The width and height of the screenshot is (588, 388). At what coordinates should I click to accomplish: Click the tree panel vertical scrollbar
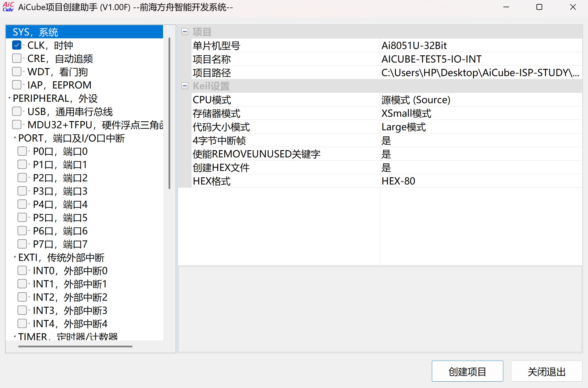169,113
